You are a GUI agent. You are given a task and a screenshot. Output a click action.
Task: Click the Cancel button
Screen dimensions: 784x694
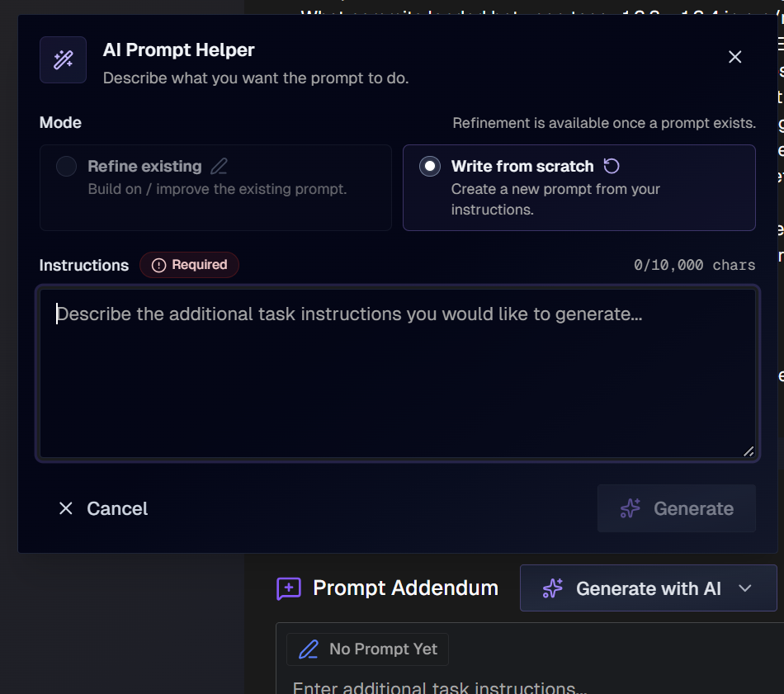point(102,508)
